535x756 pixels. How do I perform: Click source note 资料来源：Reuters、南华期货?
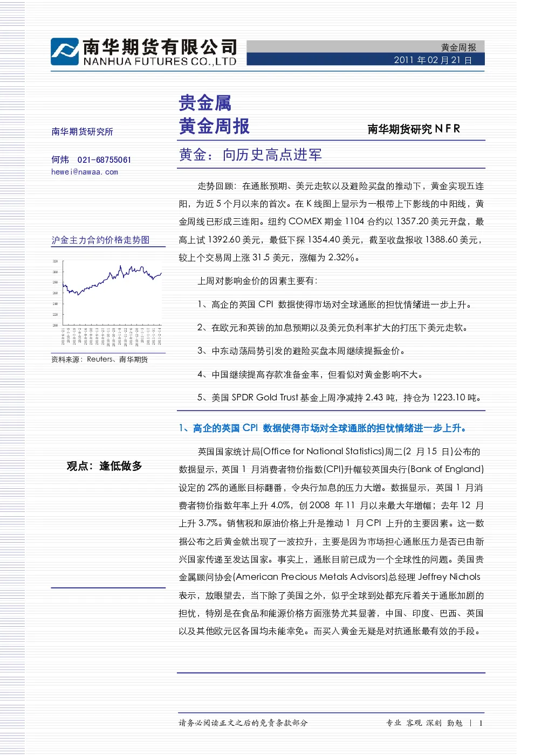pyautogui.click(x=99, y=359)
